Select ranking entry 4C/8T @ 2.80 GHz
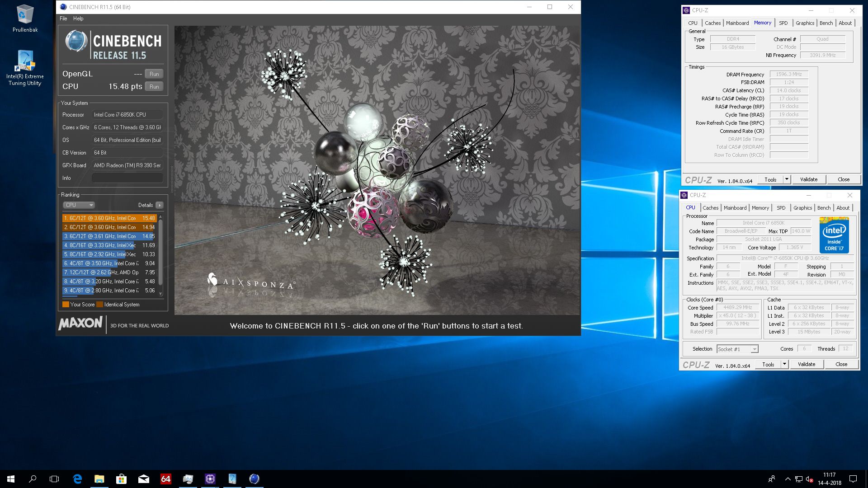The width and height of the screenshot is (868, 488). (109, 291)
